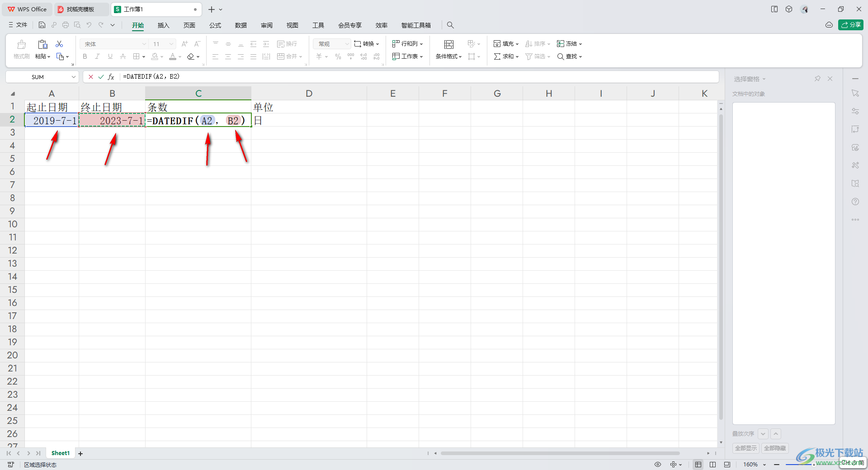Open the 求和 sum menu
Screen dimensions: 868x470
click(506, 56)
